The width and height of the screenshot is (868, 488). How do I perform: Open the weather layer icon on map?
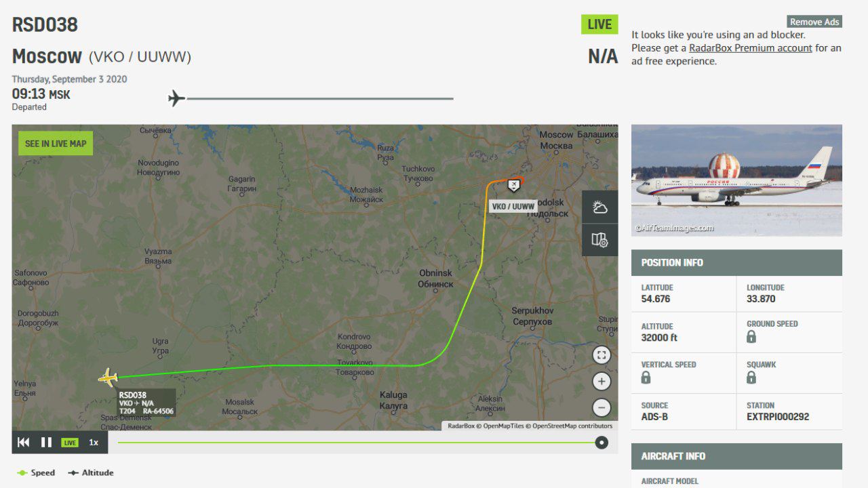tap(599, 207)
